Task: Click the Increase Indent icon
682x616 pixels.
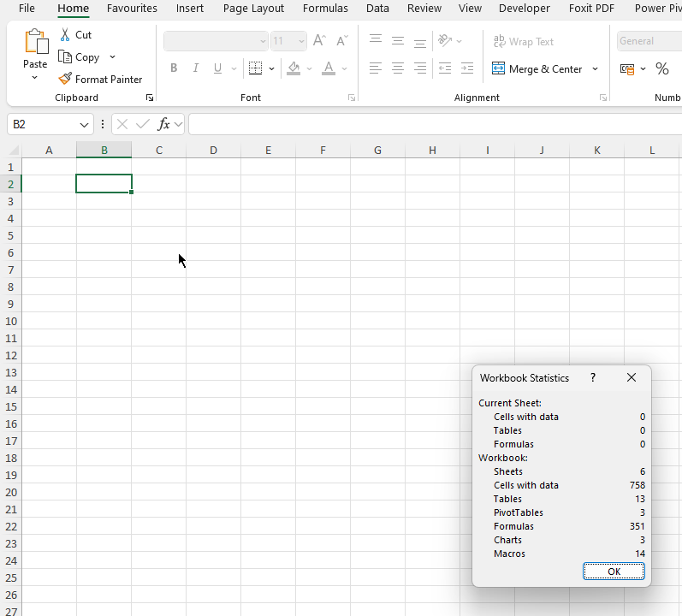Action: 466,68
